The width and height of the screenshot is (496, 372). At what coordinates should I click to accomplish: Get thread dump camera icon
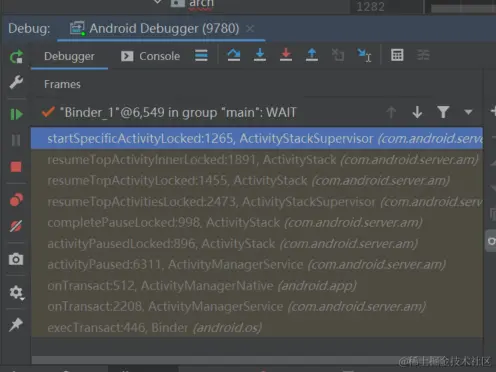point(16,259)
